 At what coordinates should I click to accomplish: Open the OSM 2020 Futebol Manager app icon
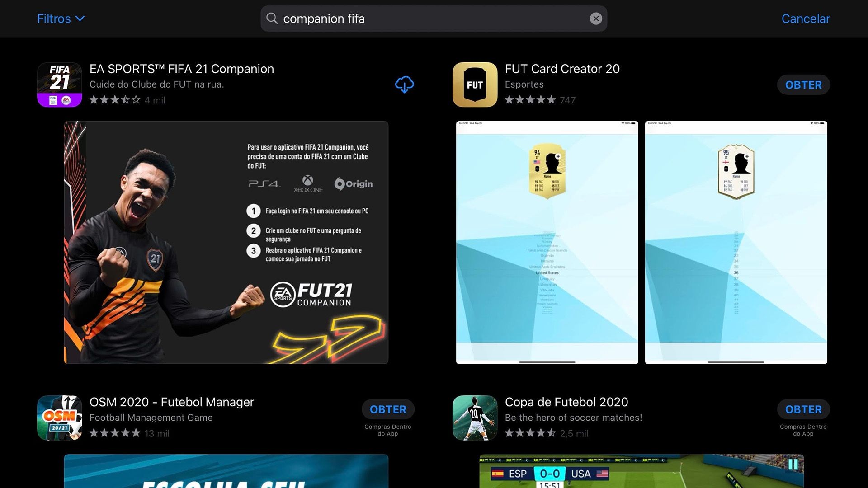59,417
